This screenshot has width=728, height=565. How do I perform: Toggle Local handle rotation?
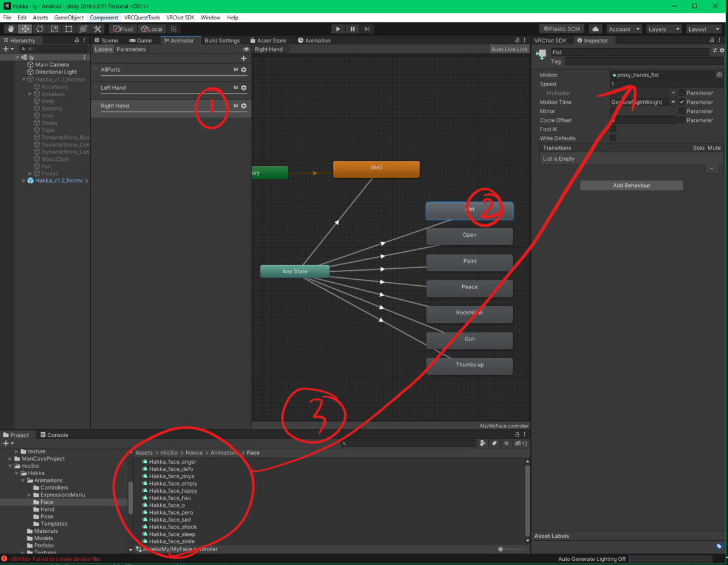coord(152,29)
